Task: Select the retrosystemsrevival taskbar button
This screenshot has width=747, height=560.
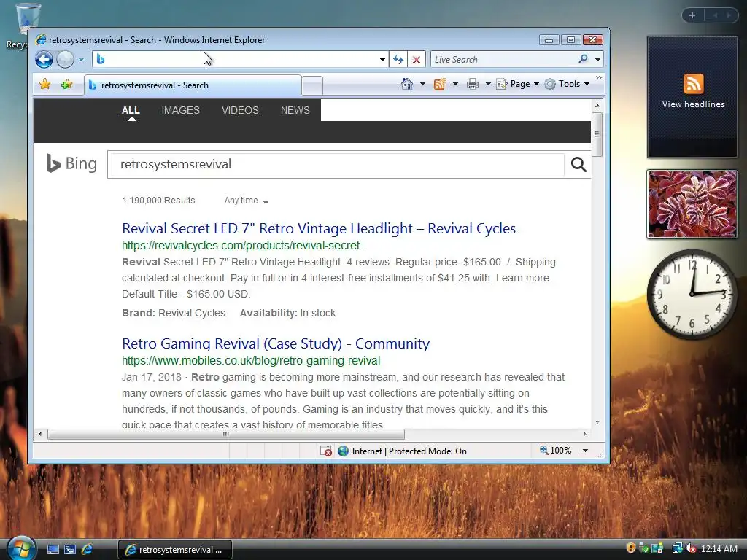Action: [175, 550]
